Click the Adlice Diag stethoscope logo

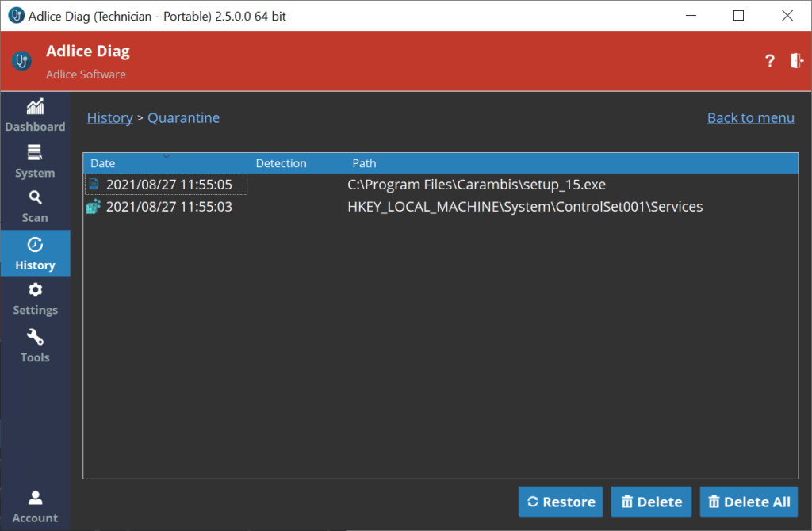click(22, 61)
